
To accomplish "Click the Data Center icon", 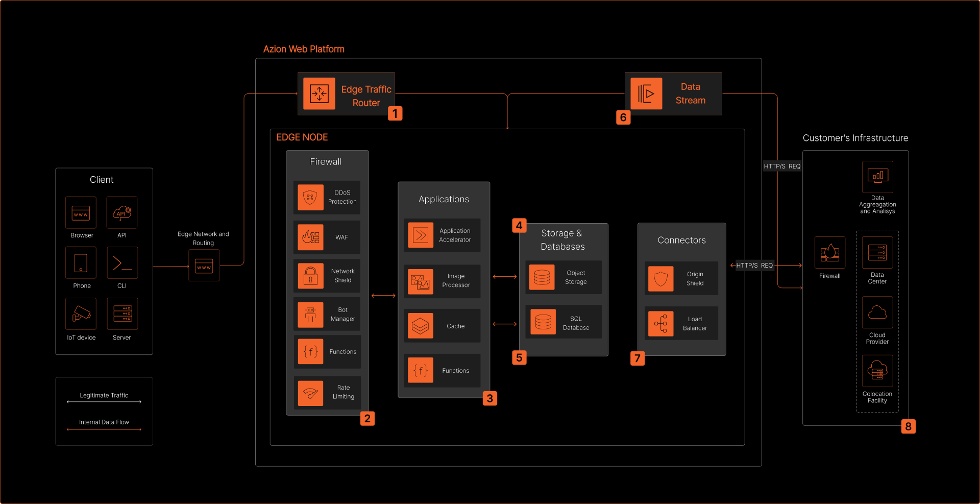I will [877, 252].
